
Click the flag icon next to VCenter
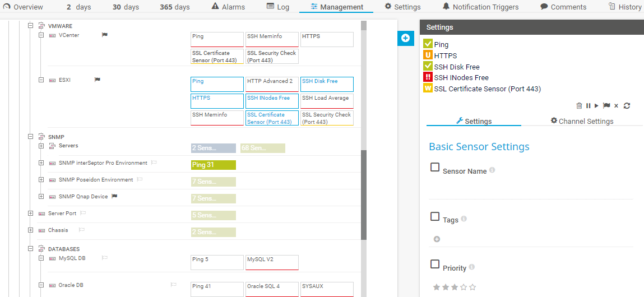point(104,35)
